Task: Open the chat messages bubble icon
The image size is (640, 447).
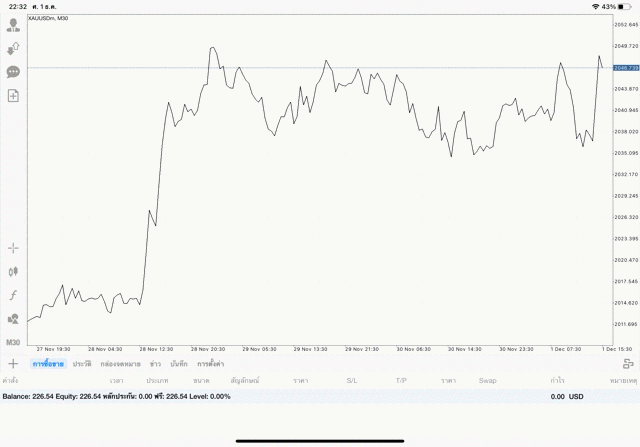Action: 13,72
